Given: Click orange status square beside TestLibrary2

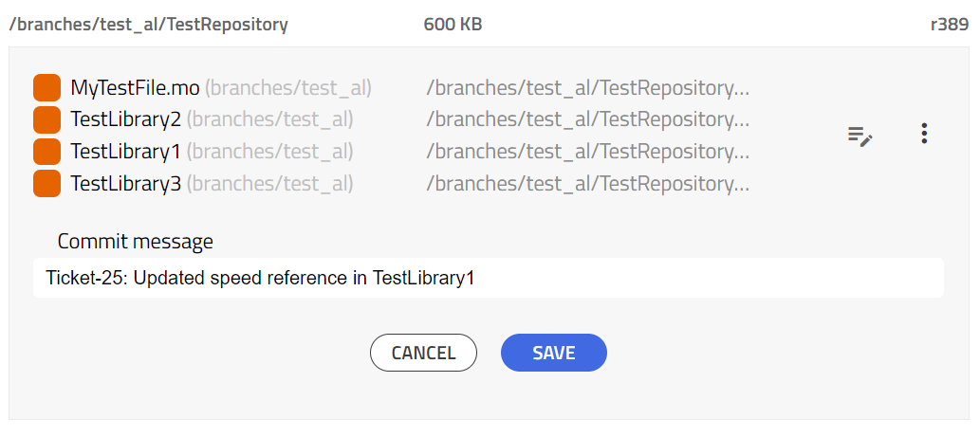Looking at the screenshot, I should tap(46, 119).
